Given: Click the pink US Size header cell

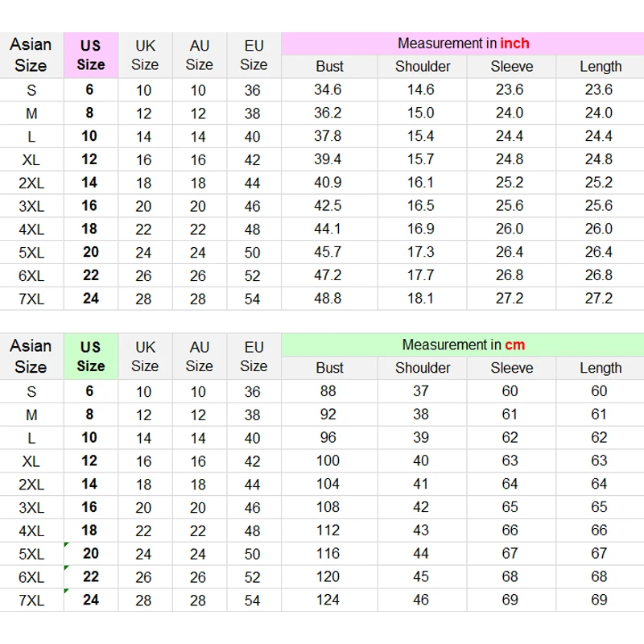Looking at the screenshot, I should point(91,55).
